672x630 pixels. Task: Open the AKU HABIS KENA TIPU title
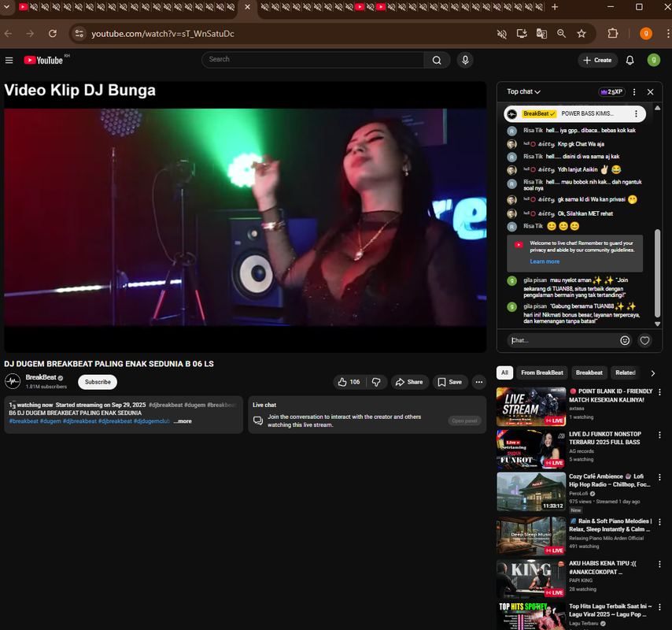click(602, 567)
